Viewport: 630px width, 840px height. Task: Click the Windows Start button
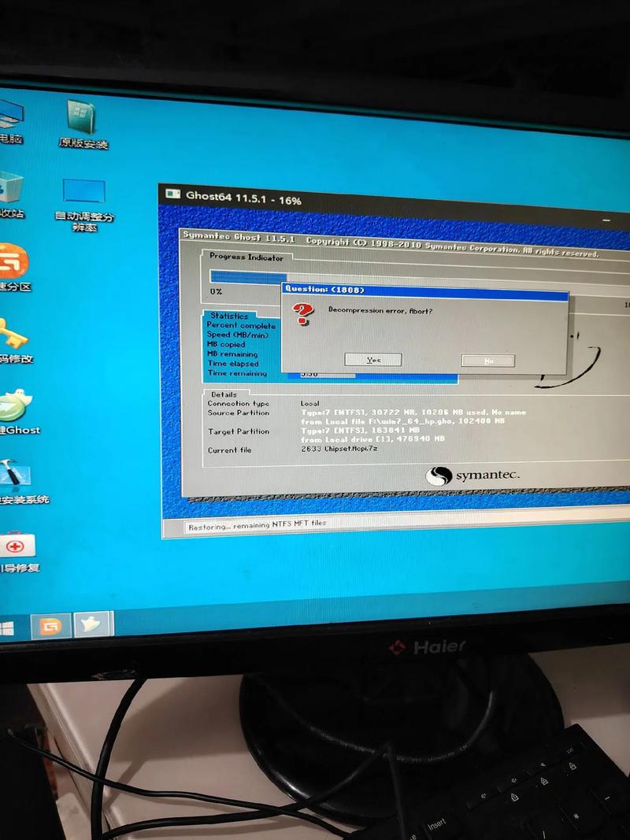click(8, 627)
